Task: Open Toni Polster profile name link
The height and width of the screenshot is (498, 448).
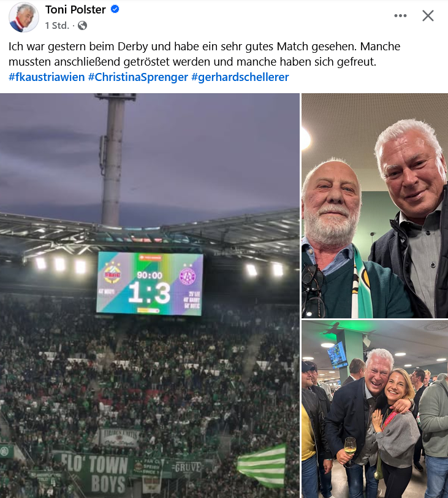Action: click(75, 10)
